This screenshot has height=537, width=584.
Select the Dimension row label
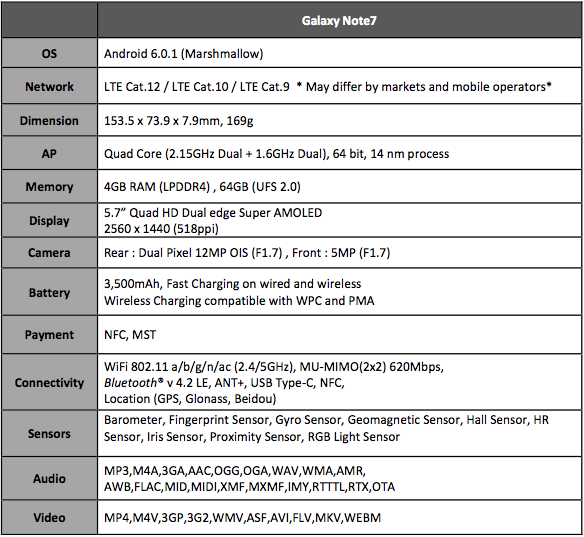pos(49,121)
